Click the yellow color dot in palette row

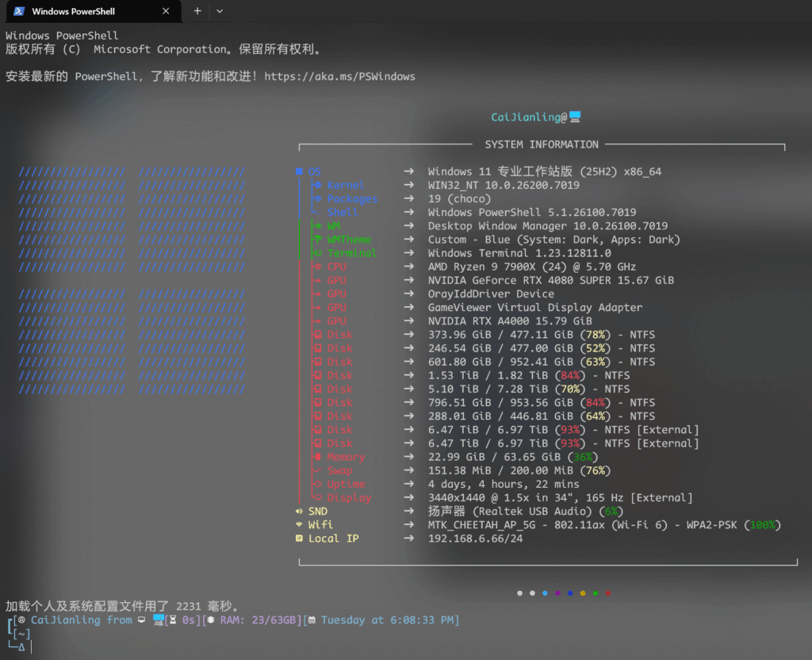pyautogui.click(x=583, y=593)
